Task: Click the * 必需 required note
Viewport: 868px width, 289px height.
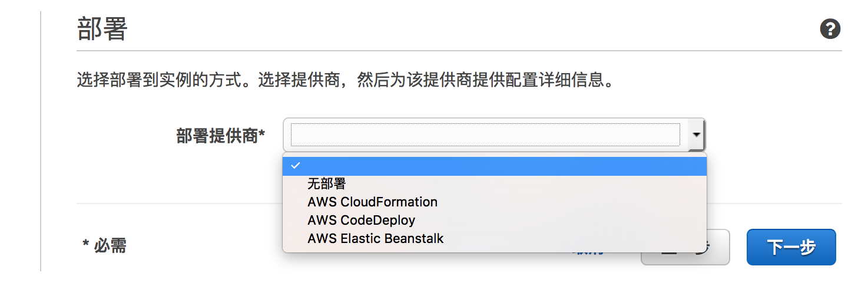Action: pyautogui.click(x=104, y=245)
